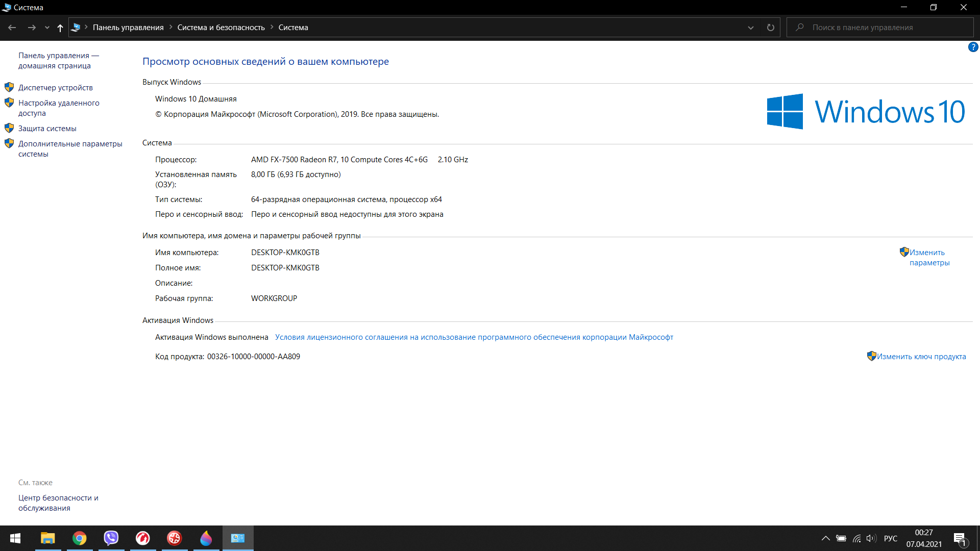Expand the address bar history dropdown
This screenshot has width=980, height=551.
750,28
